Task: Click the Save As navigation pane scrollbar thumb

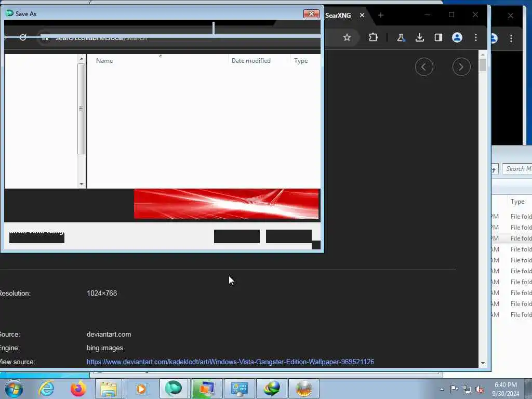Action: 81,109
